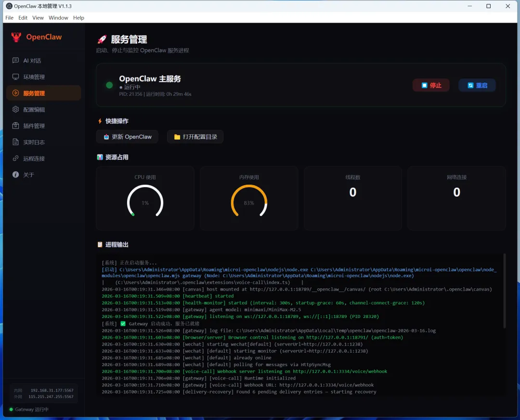Viewport: 520px width, 420px height.
Task: Click the gateway log file path line
Action: tap(269, 331)
